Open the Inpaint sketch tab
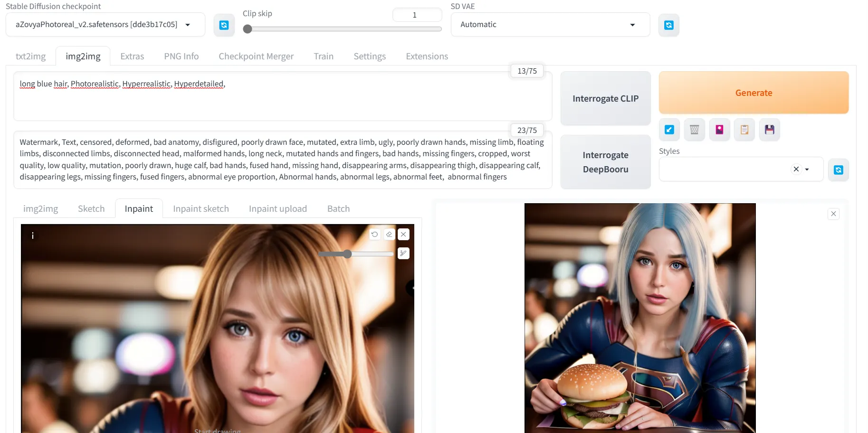The height and width of the screenshot is (433, 868). [200, 209]
